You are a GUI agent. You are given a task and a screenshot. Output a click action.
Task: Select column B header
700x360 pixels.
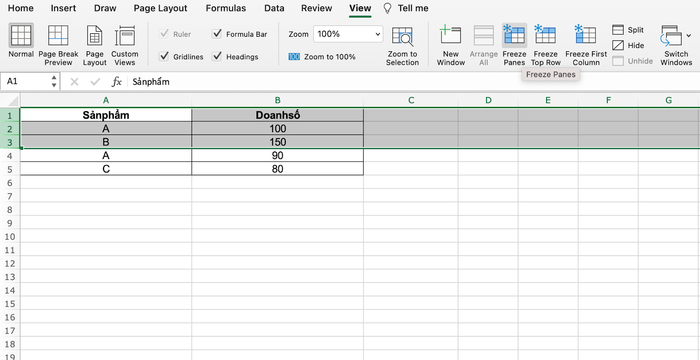[278, 100]
